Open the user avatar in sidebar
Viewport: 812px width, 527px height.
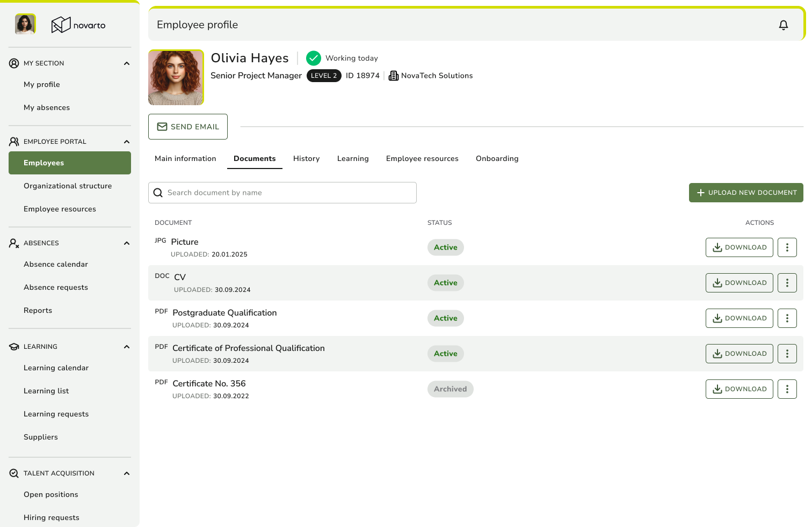click(x=25, y=24)
